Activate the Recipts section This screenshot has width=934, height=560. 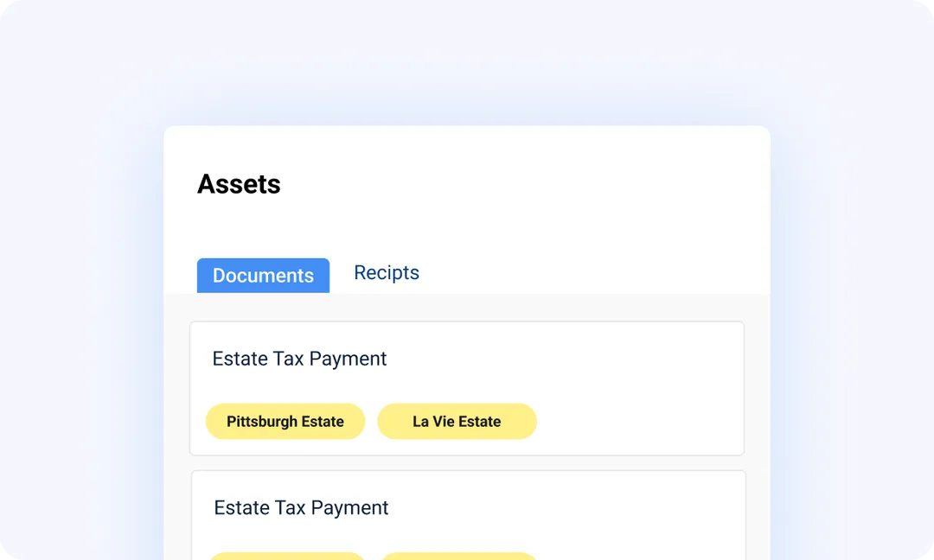coord(387,273)
